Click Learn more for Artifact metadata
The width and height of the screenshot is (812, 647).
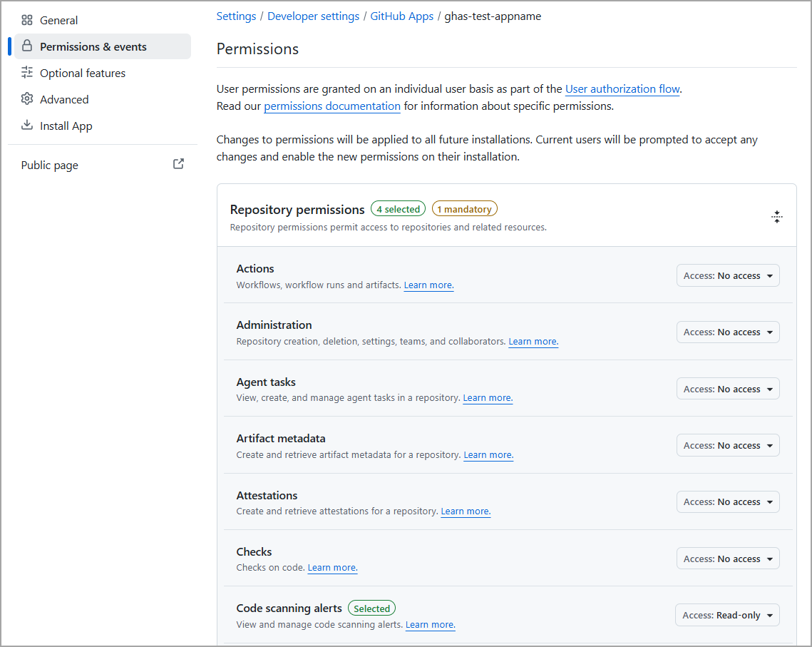tap(488, 455)
